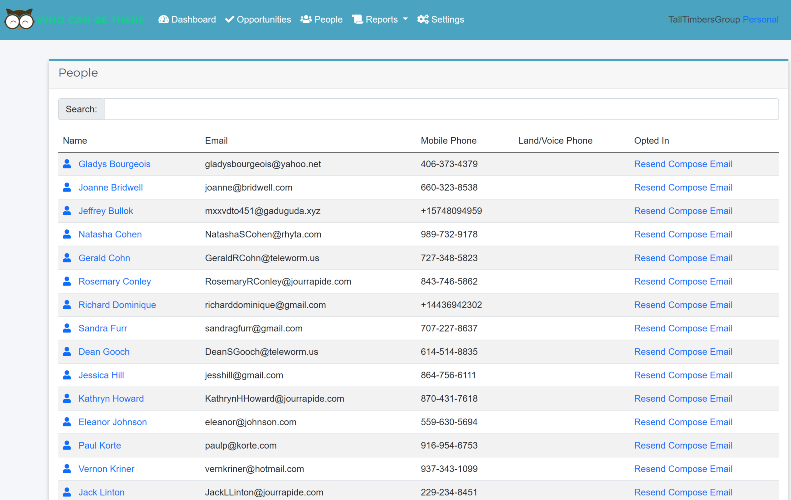The width and height of the screenshot is (791, 500).
Task: Click the phone number +14436942302
Action: click(451, 305)
